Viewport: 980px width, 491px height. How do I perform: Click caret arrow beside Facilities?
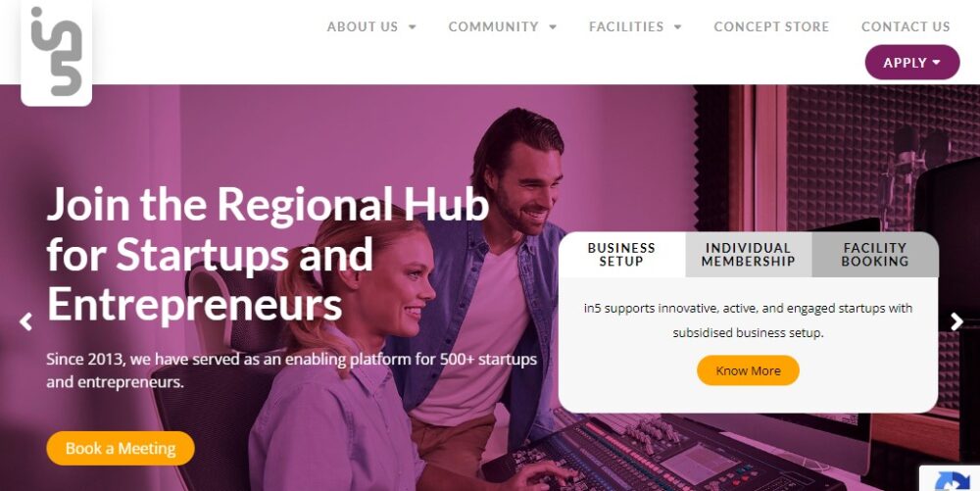678,26
